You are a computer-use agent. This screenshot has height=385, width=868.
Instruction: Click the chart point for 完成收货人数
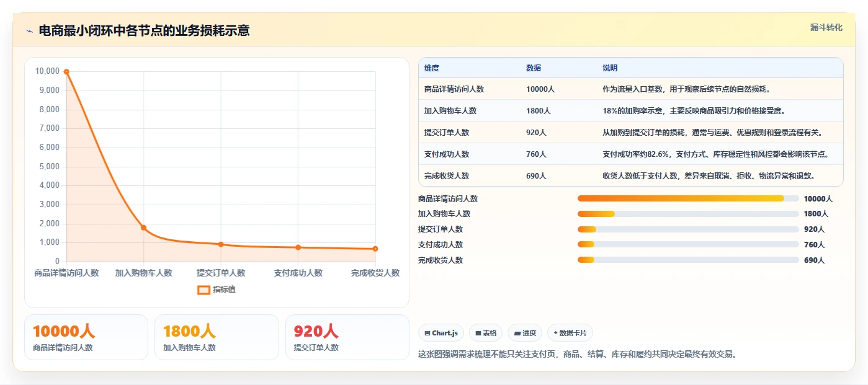tap(375, 249)
